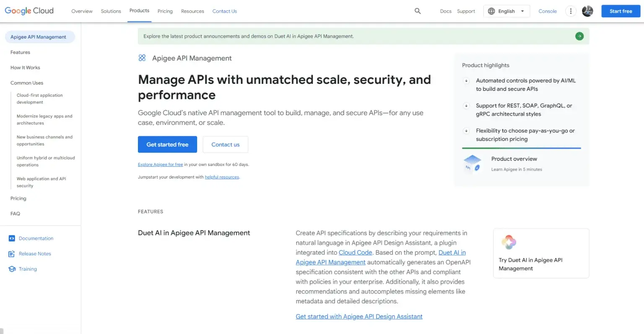
Task: Expand the Automated controls product highlight
Action: (x=467, y=80)
